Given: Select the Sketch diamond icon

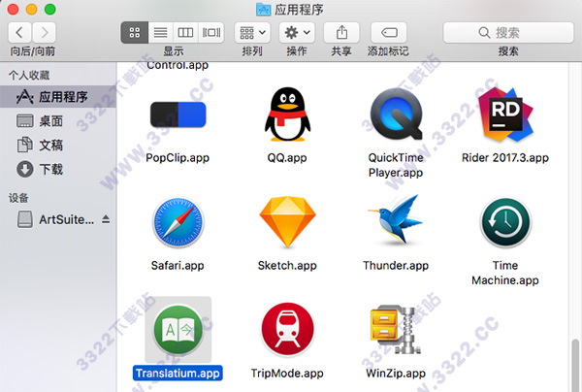Looking at the screenshot, I should click(x=287, y=222).
